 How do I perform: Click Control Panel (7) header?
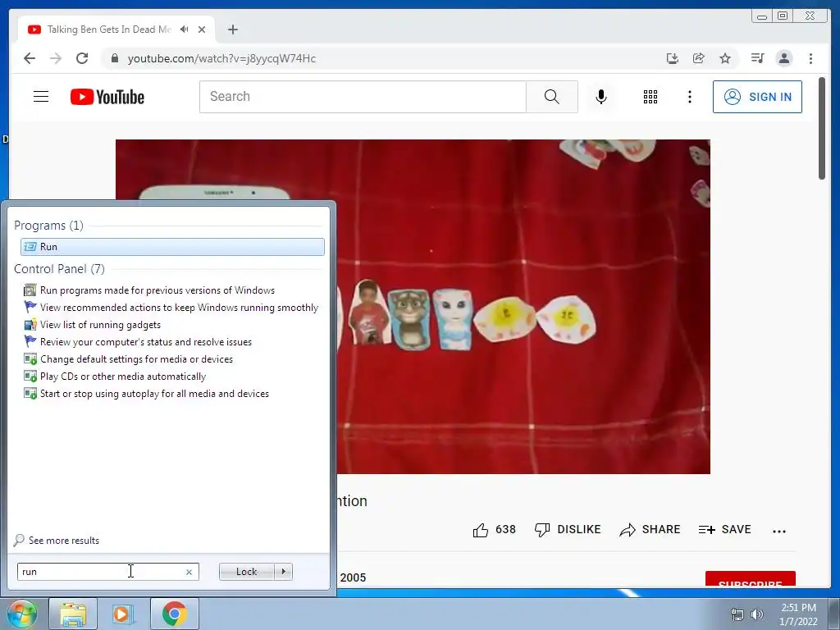(x=59, y=269)
